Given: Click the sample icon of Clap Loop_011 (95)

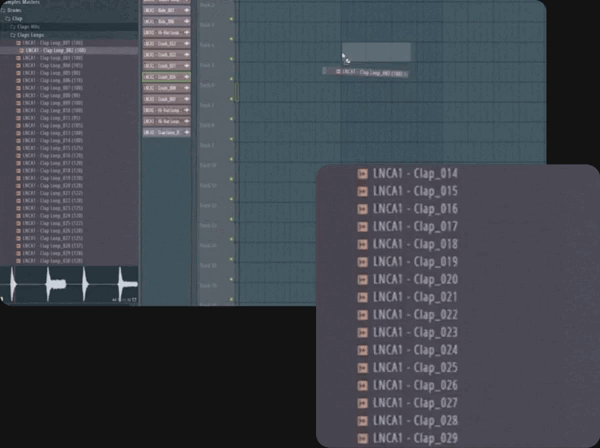Looking at the screenshot, I should 18,118.
